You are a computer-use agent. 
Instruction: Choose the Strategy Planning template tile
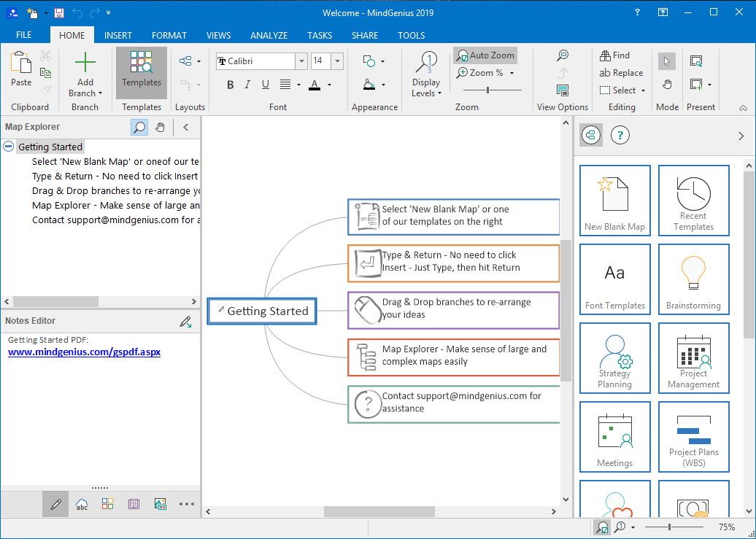click(x=614, y=357)
